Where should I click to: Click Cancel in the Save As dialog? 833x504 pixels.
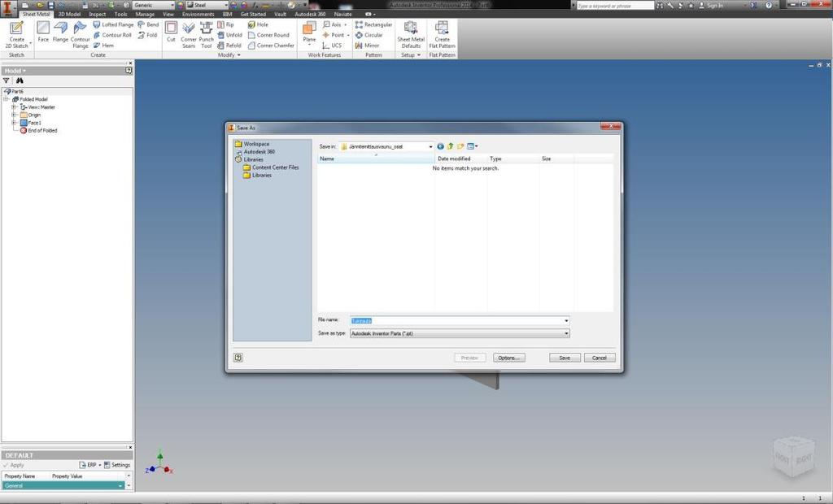600,358
